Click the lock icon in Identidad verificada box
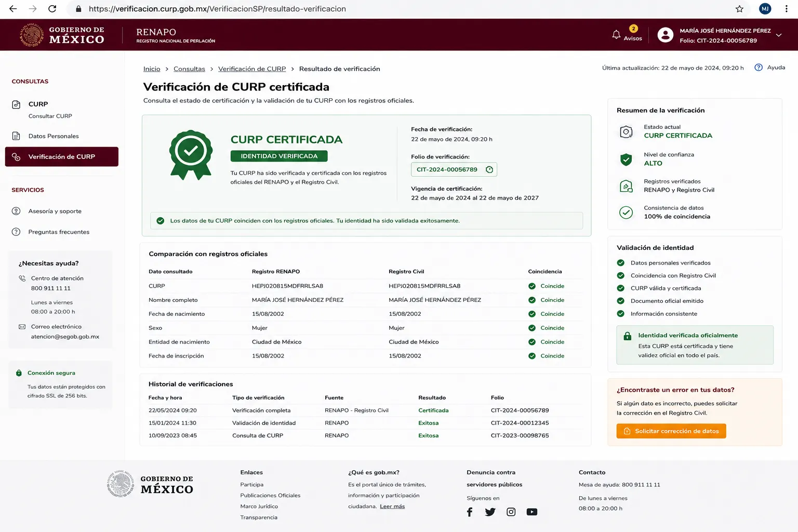 [x=628, y=336]
